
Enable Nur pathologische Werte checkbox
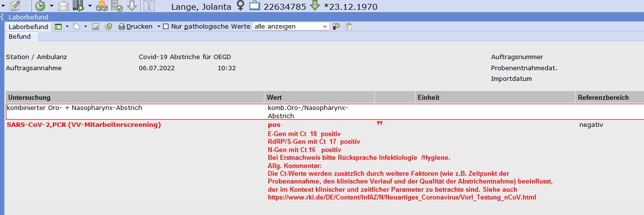(166, 27)
